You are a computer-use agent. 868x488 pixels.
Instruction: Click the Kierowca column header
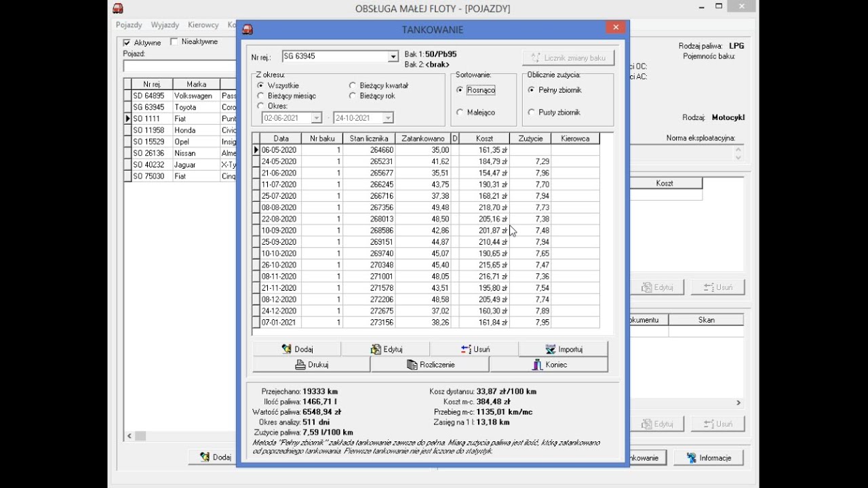tap(575, 138)
